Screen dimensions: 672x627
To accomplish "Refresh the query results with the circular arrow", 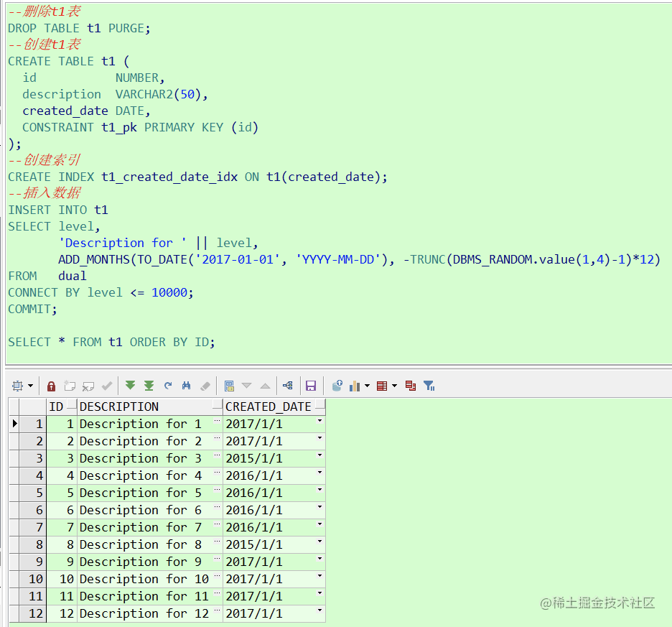I will (167, 386).
